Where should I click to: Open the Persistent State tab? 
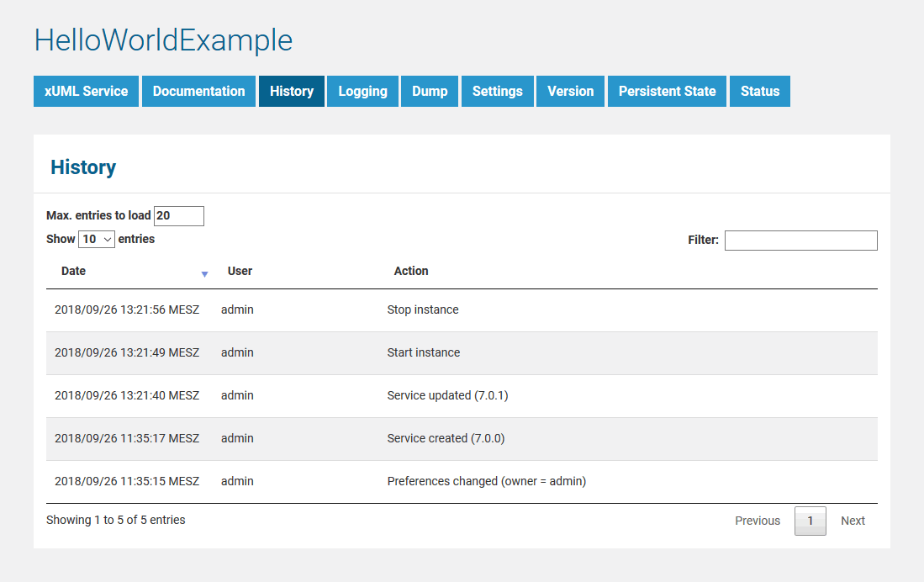pyautogui.click(x=668, y=92)
